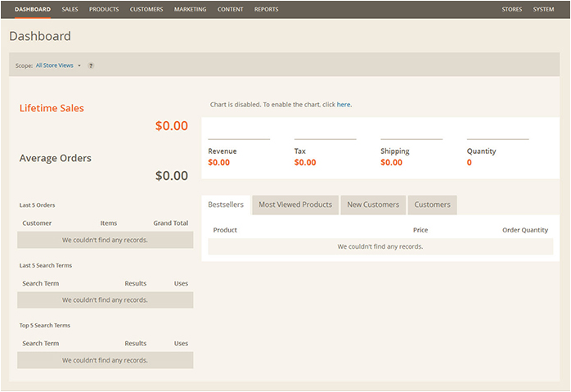The image size is (571, 392).
Task: Click the Grand Total column header
Action: 170,223
